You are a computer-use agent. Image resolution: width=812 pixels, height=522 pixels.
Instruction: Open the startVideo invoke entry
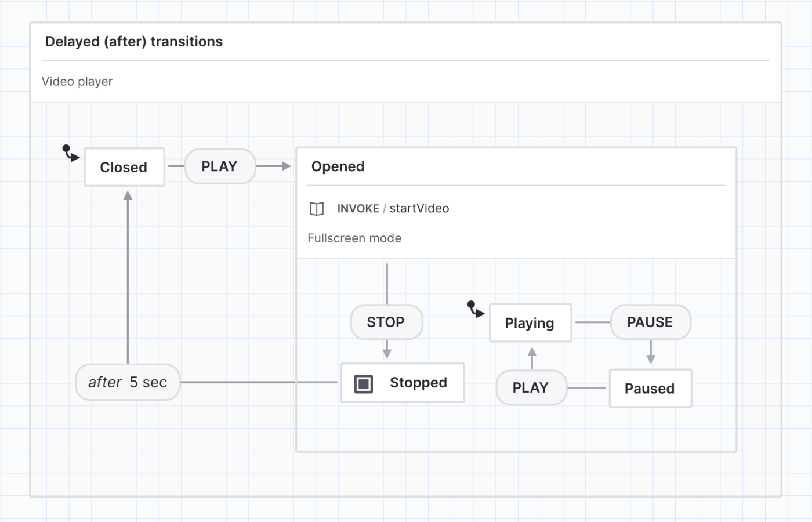tap(419, 208)
